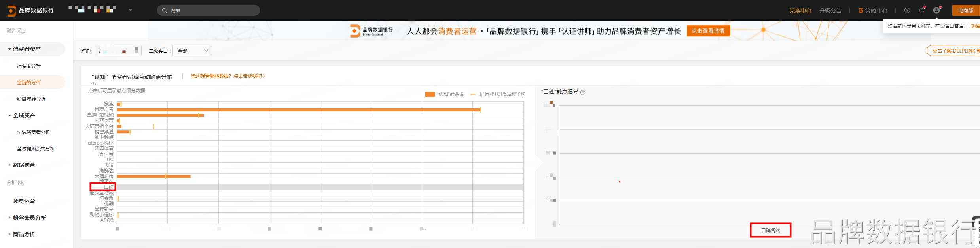Viewport: 980px width, 248px height.
Task: Click the UC touchpoint label
Action: [x=110, y=160]
